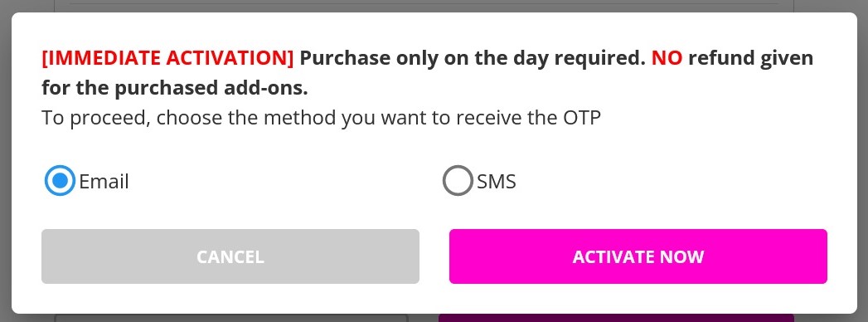Click the SMS option label text

point(497,181)
